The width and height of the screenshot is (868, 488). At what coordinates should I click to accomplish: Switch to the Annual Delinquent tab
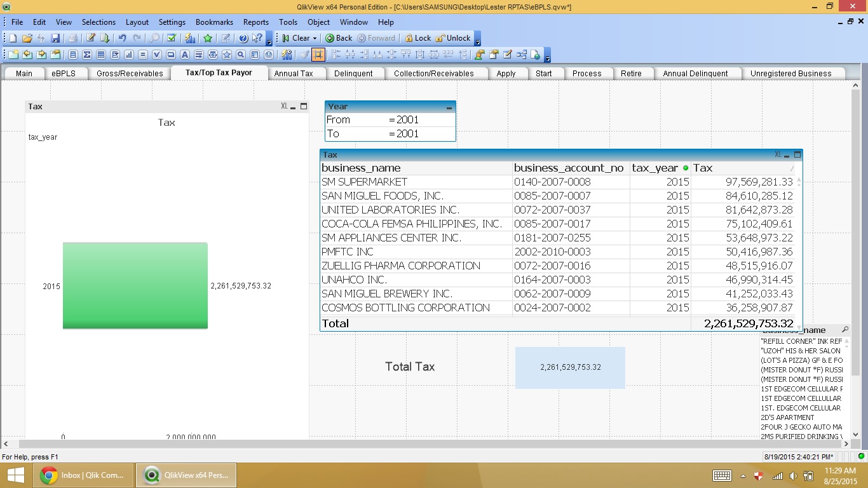[x=695, y=73]
